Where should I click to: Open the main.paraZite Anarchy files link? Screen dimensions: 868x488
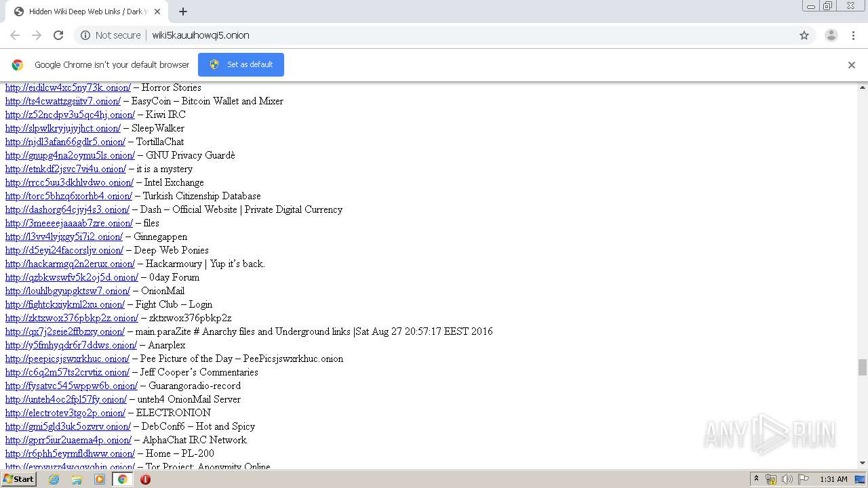click(x=65, y=331)
